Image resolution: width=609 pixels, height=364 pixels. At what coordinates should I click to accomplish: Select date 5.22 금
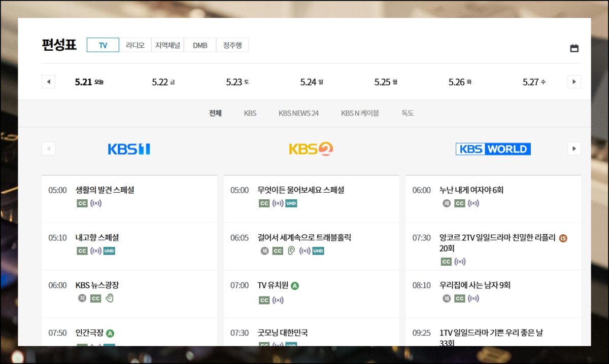[x=163, y=82]
